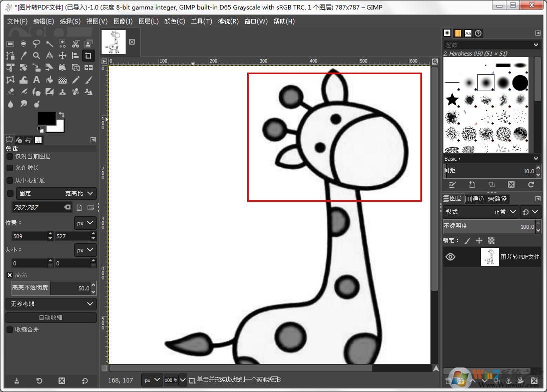Select the Pencil tool
The height and width of the screenshot is (392, 547).
(76, 80)
